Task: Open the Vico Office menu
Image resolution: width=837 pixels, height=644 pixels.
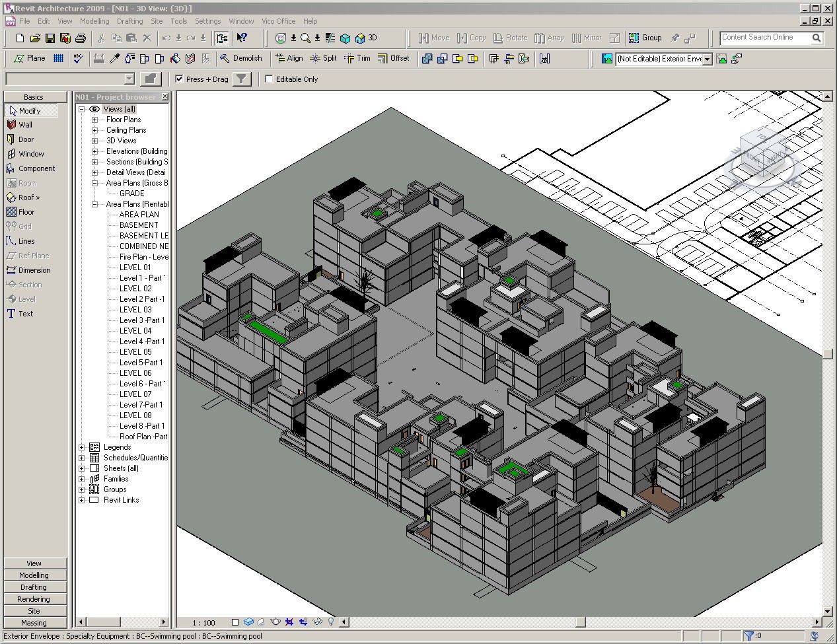Action: pyautogui.click(x=278, y=21)
